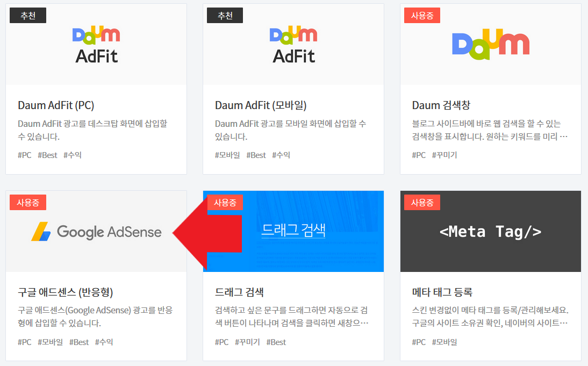Click the Daum 검색창 logo image
588x366 pixels.
(x=491, y=44)
